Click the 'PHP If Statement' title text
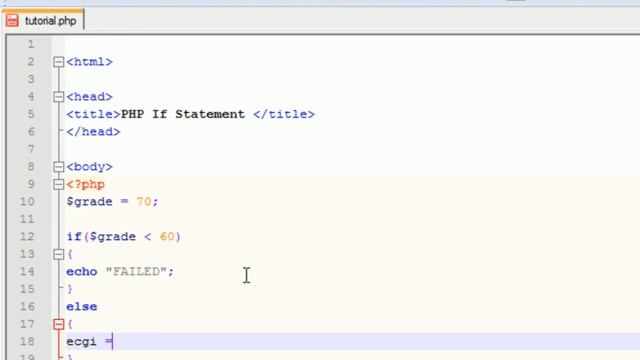Screen dimensions: 640x360 point(183,114)
